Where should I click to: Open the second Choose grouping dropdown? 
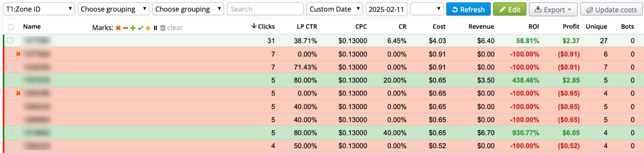coord(114,9)
